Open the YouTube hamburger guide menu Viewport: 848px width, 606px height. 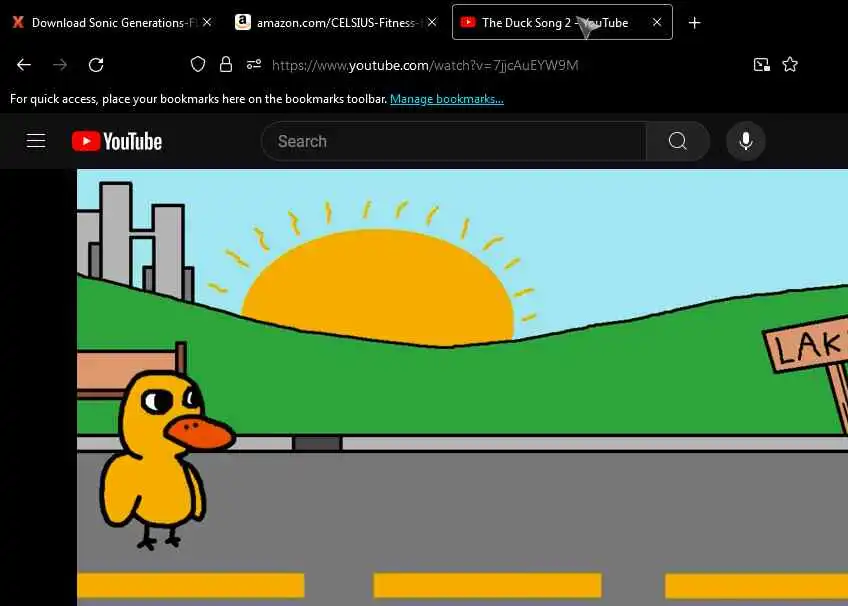(36, 141)
